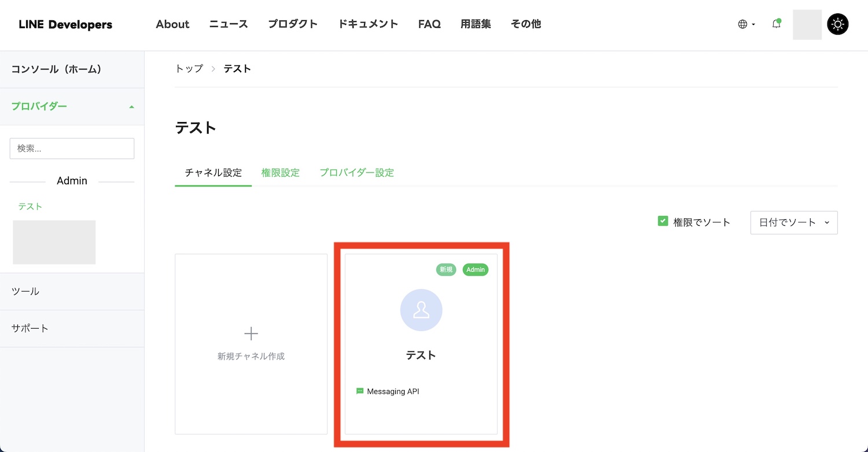The height and width of the screenshot is (452, 868).
Task: Click the テスト channel avatar icon
Action: pyautogui.click(x=421, y=310)
